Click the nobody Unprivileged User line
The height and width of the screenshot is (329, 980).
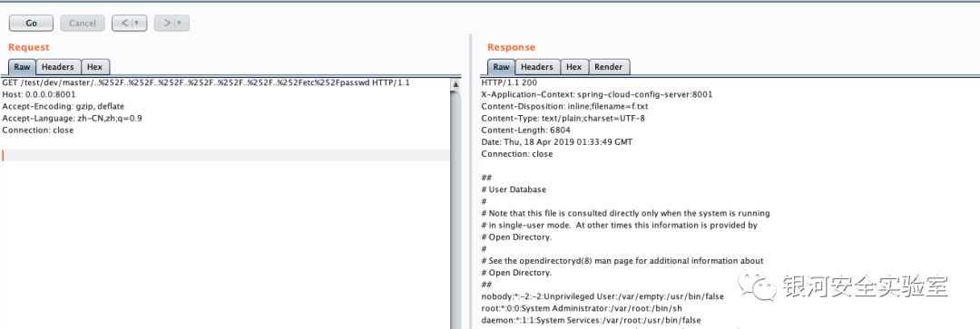point(603,296)
